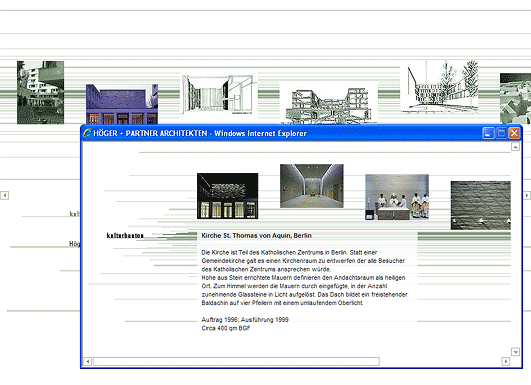This screenshot has height=385, width=531.
Task: Click the Internet Explorer logo in title bar
Action: point(87,133)
